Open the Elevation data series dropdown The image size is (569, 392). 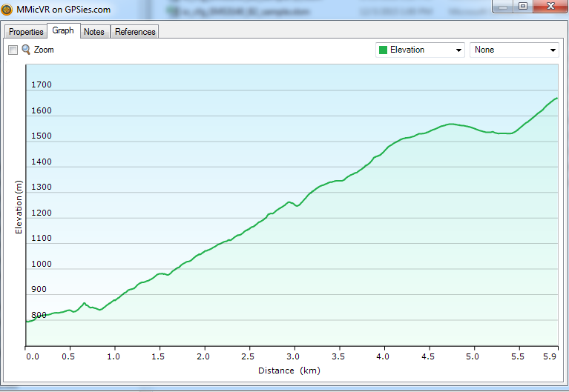(x=420, y=50)
